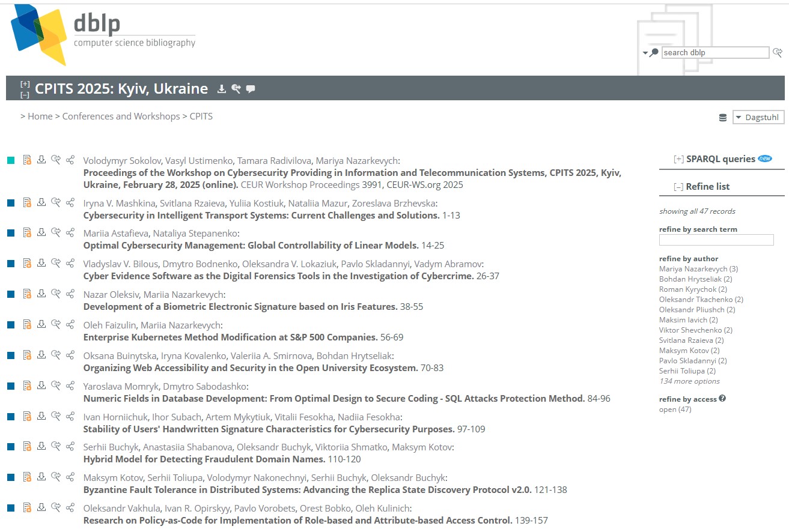Click export record icon for Byzantine Fault Tolerance paper
This screenshot has height=532, width=789.
(41, 477)
